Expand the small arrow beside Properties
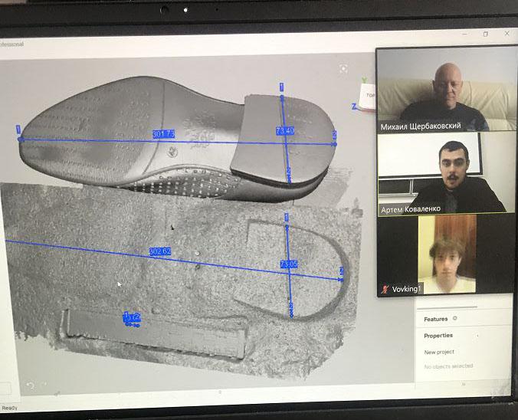518x420 pixels. click(478, 336)
